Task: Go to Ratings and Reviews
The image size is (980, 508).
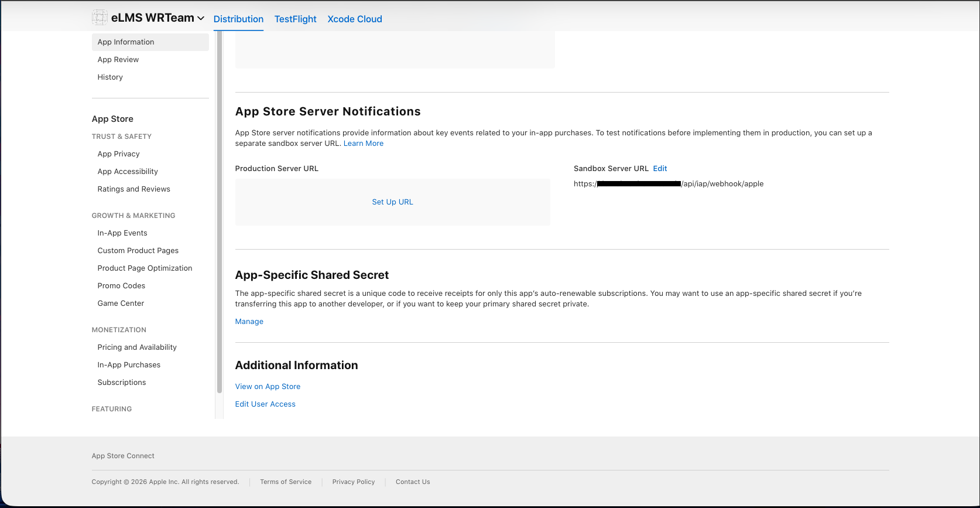Action: point(134,189)
